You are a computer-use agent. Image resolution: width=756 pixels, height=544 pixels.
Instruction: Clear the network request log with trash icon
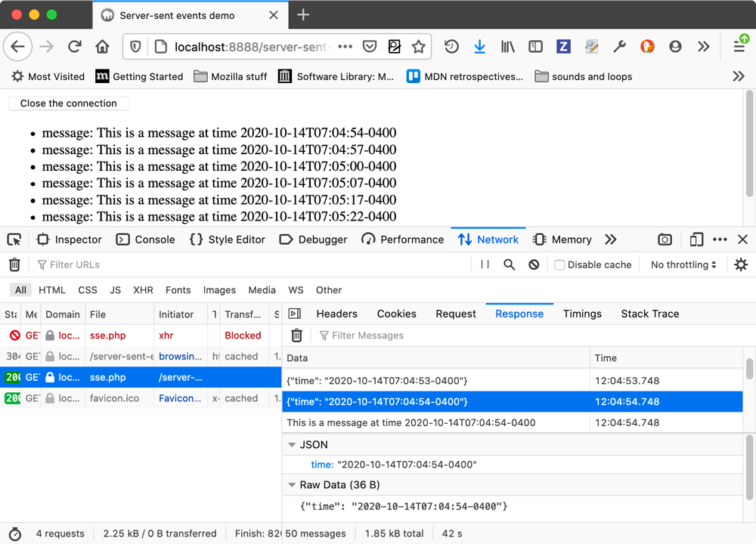(14, 264)
